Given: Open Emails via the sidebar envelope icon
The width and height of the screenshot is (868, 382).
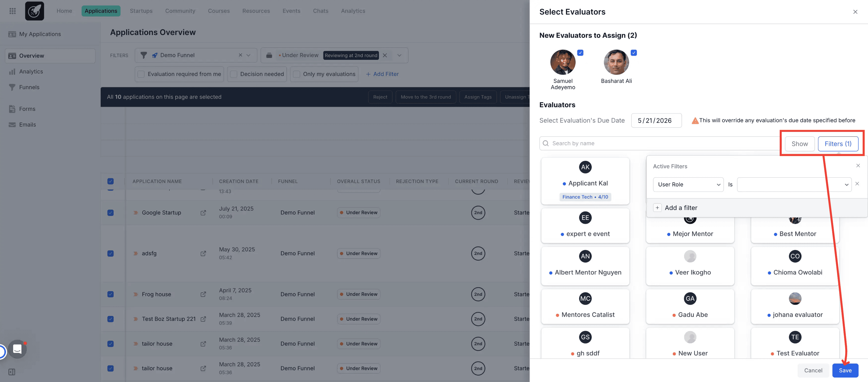Looking at the screenshot, I should click(x=12, y=125).
